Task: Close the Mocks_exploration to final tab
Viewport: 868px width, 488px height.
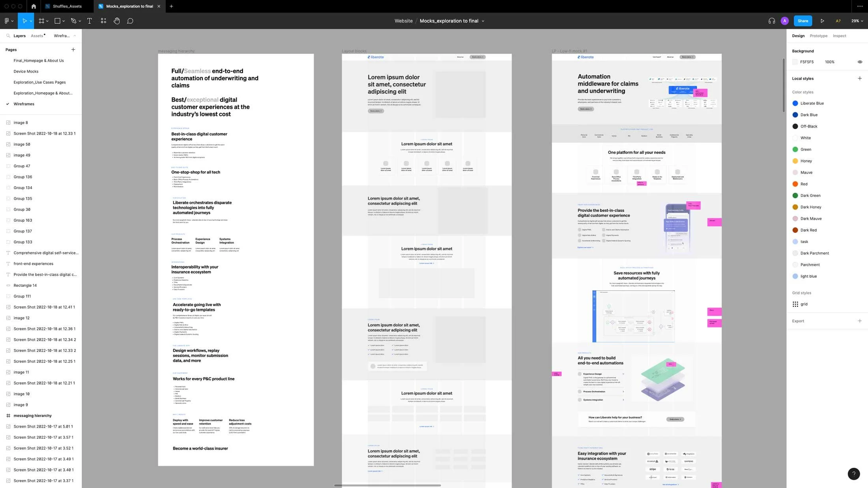Action: coord(159,6)
